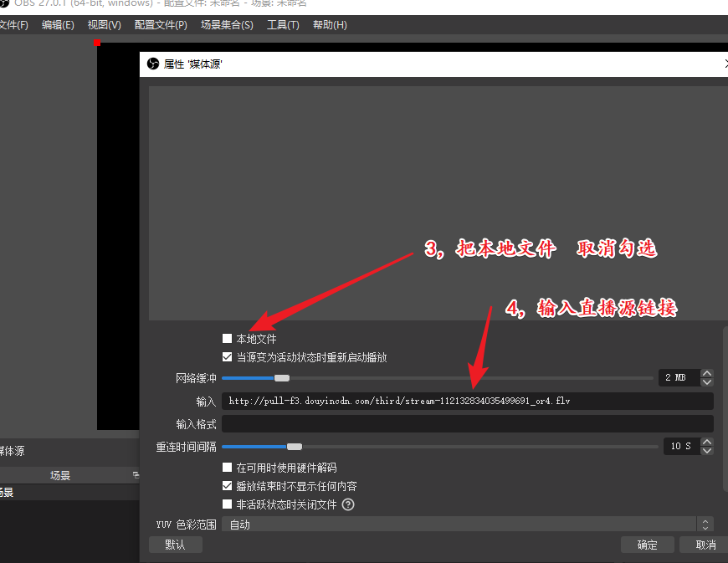Click the OBS logo in properties dialog title
728x563 pixels.
(x=153, y=64)
